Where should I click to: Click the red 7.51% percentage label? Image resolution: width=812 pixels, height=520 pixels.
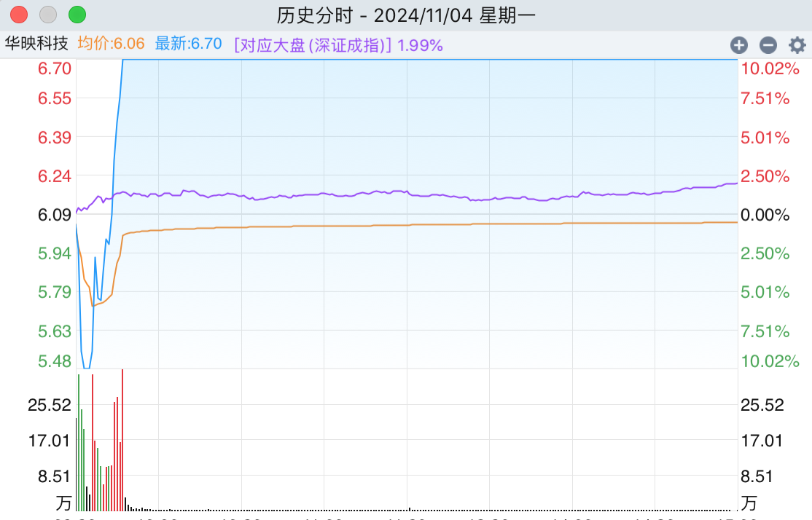[765, 98]
